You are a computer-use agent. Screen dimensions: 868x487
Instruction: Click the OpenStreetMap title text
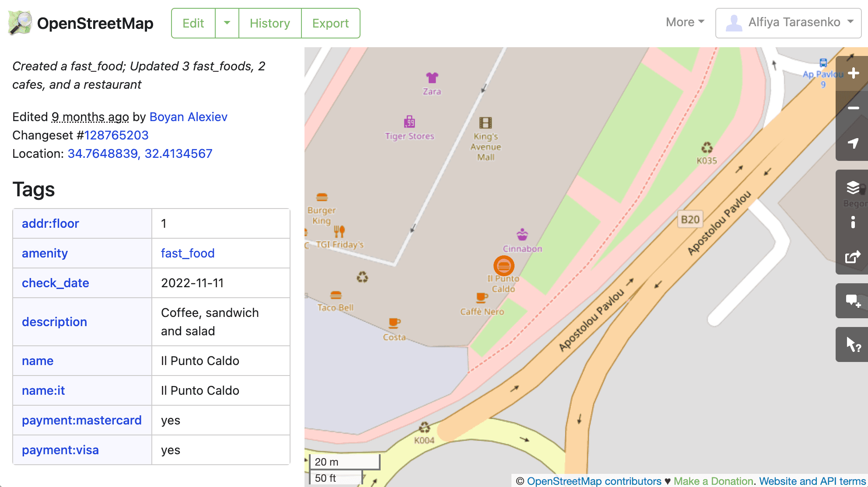pos(95,23)
